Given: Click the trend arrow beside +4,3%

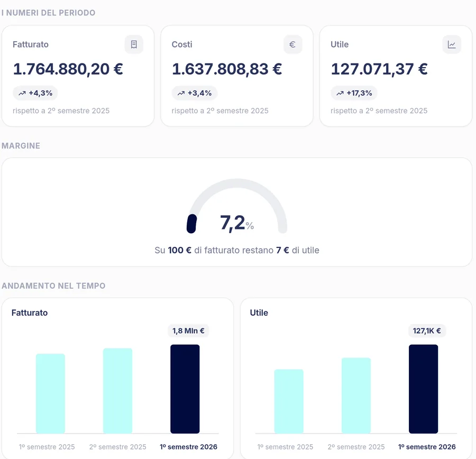Looking at the screenshot, I should [22, 93].
